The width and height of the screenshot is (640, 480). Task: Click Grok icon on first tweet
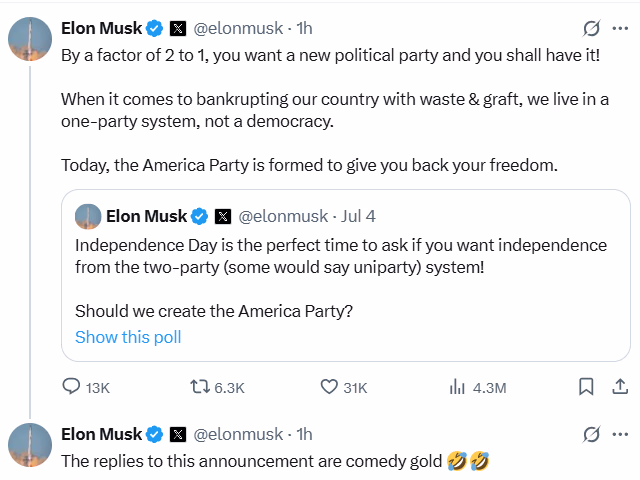[x=590, y=28]
